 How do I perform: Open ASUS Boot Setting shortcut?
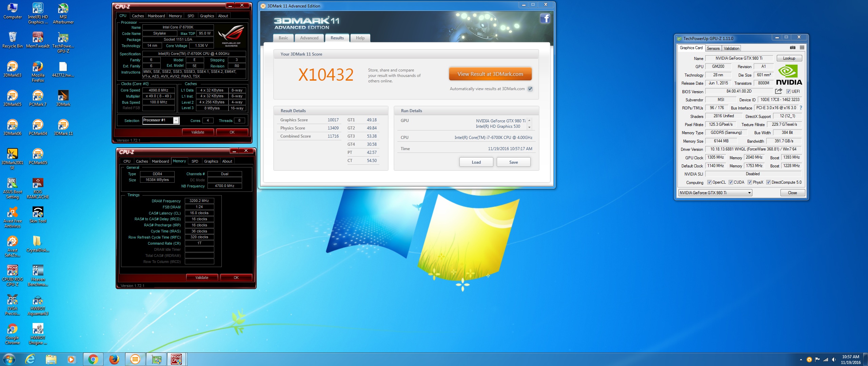(x=13, y=188)
